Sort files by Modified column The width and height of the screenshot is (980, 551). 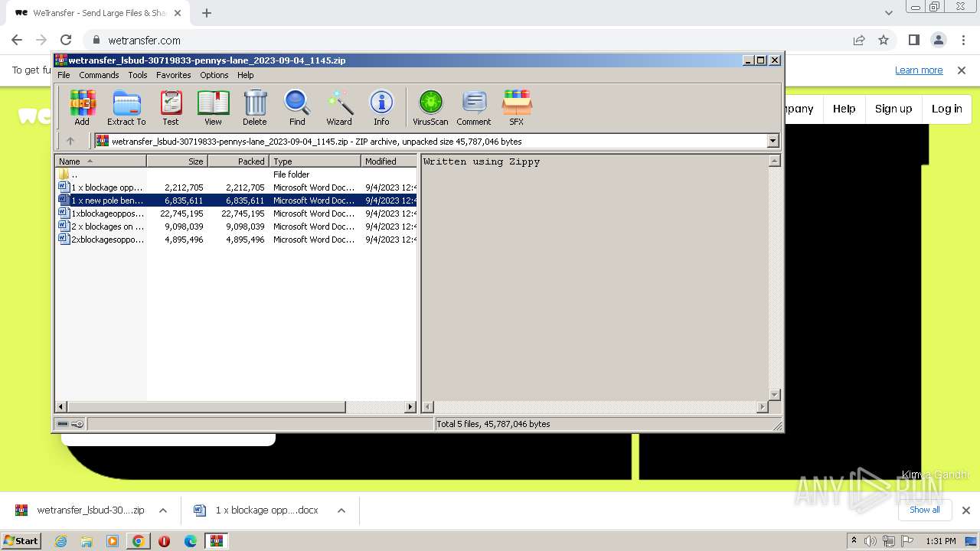[389, 161]
